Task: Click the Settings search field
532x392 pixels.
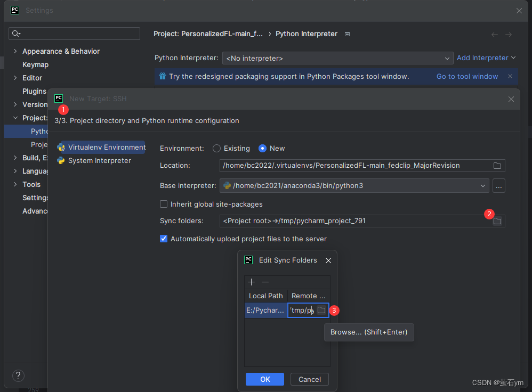Action: (x=74, y=34)
